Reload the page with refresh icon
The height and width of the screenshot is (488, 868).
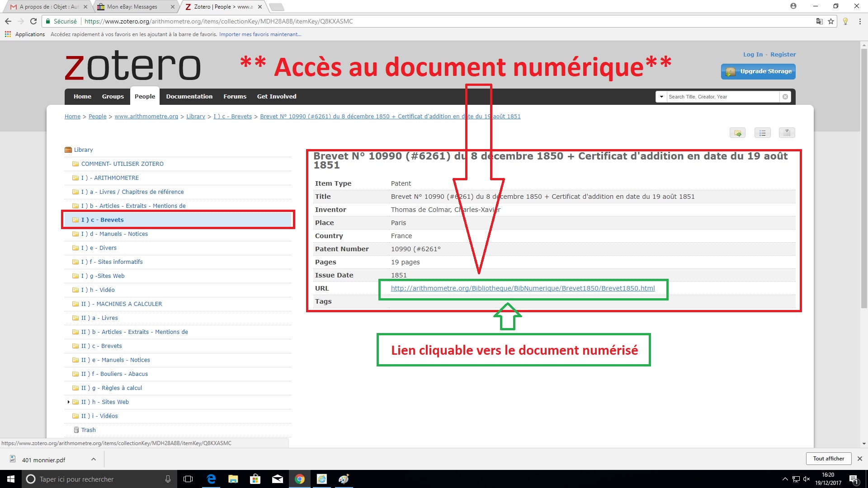click(x=33, y=21)
